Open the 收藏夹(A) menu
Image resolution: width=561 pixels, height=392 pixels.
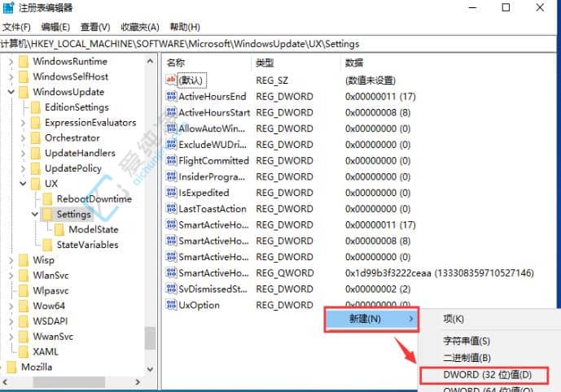(140, 27)
